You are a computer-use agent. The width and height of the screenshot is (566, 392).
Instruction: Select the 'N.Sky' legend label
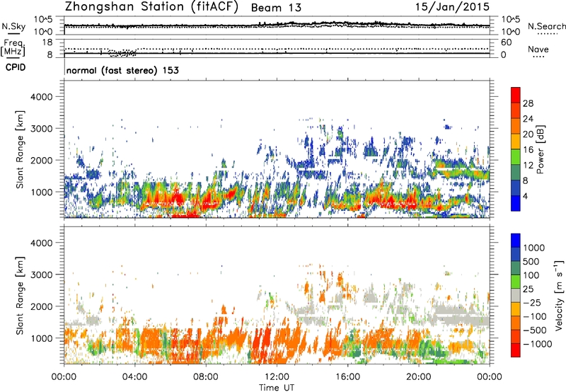coord(13,26)
